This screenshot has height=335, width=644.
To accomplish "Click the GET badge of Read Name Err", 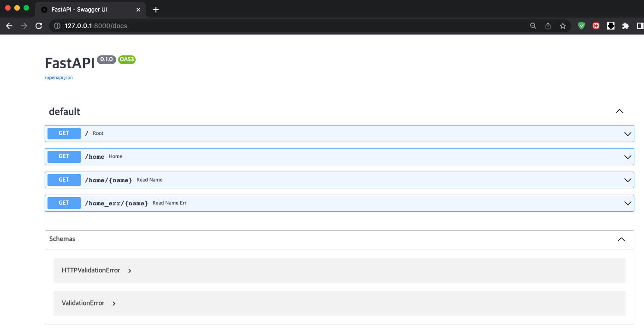I will (x=64, y=203).
